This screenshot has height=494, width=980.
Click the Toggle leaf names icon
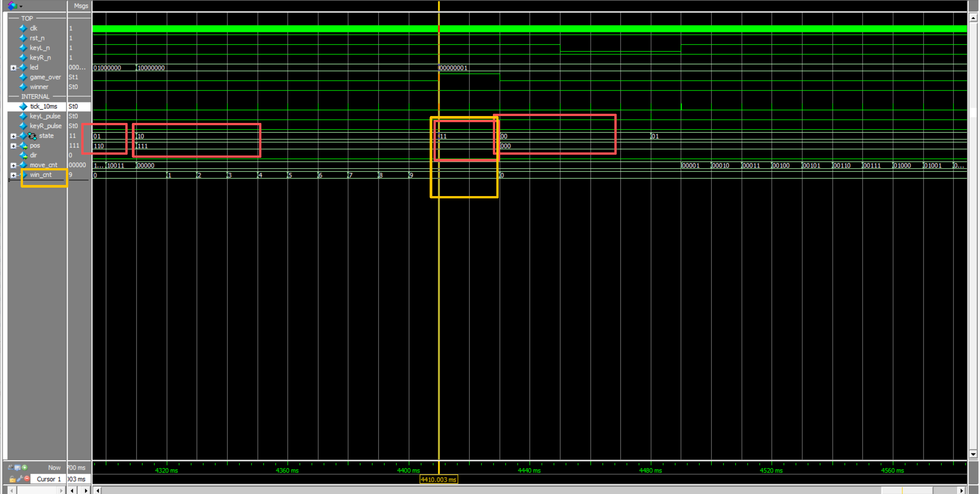pos(10,467)
